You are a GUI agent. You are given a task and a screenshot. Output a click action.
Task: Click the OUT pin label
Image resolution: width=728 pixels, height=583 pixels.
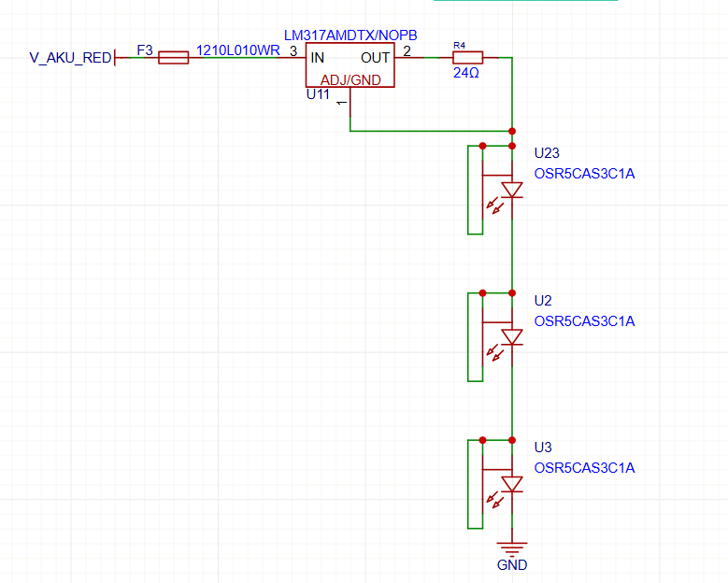(375, 58)
